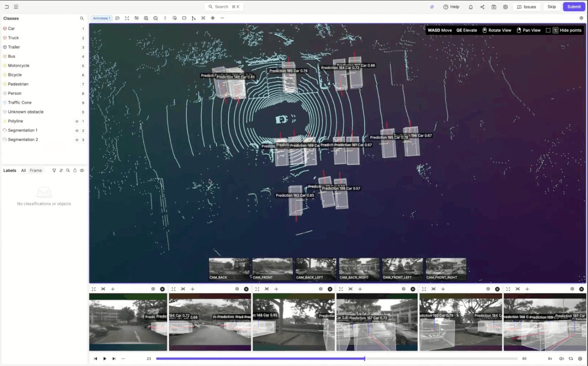Click the lock icon in the Labels panel
Image resolution: width=588 pixels, height=366 pixels.
(x=75, y=170)
